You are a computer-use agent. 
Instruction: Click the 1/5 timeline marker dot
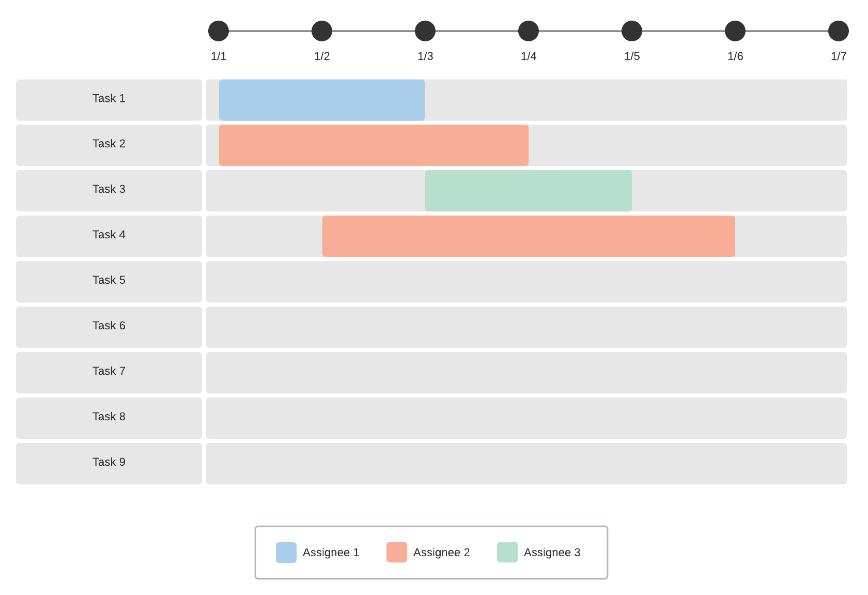632,31
